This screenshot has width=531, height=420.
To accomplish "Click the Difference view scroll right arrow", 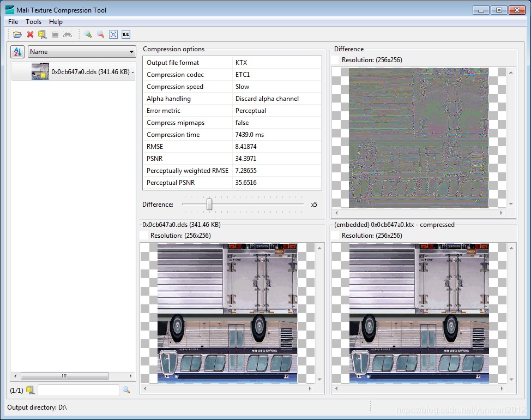I will click(502, 213).
